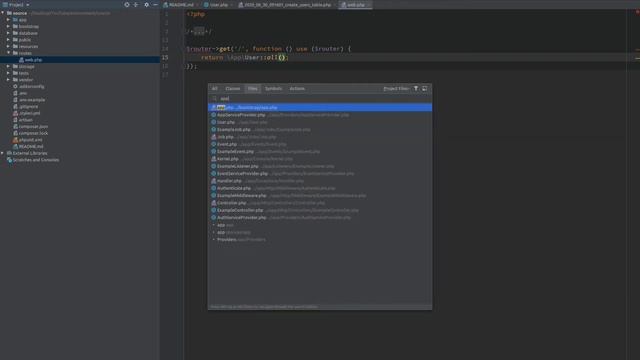Expand the app folder
Image resolution: width=640 pixels, height=360 pixels.
pos(9,20)
